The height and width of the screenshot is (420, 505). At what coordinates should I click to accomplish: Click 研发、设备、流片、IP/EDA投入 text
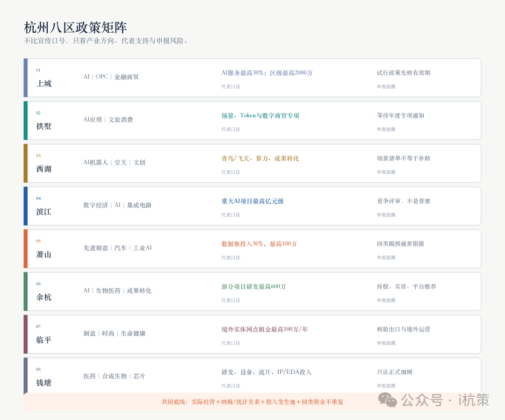tap(267, 372)
